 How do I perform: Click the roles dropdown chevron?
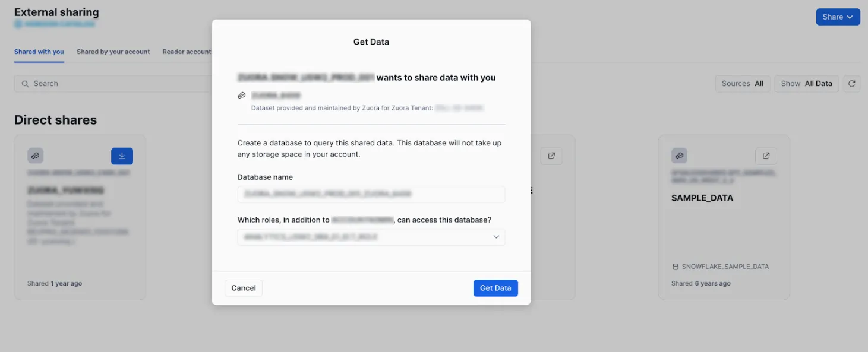coord(496,237)
